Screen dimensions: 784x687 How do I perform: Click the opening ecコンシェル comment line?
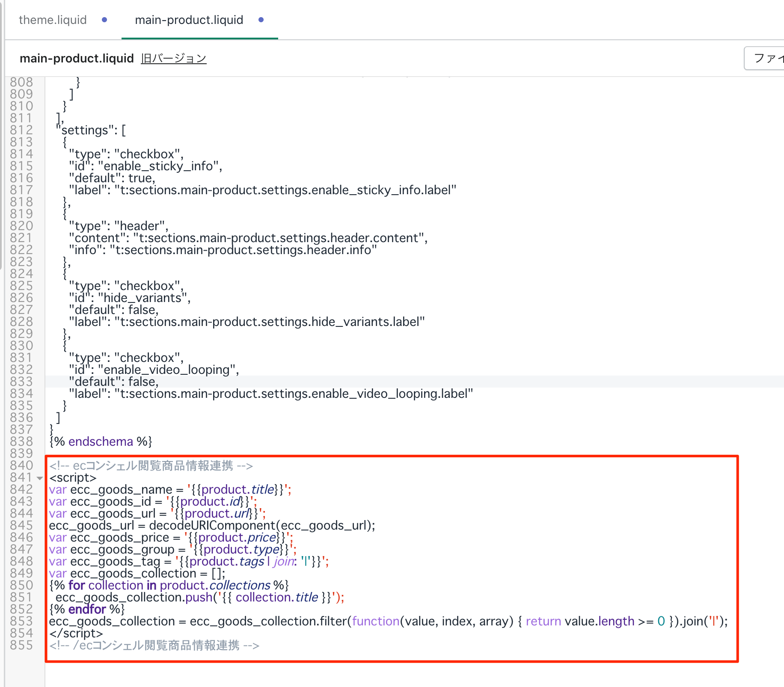tap(151, 465)
